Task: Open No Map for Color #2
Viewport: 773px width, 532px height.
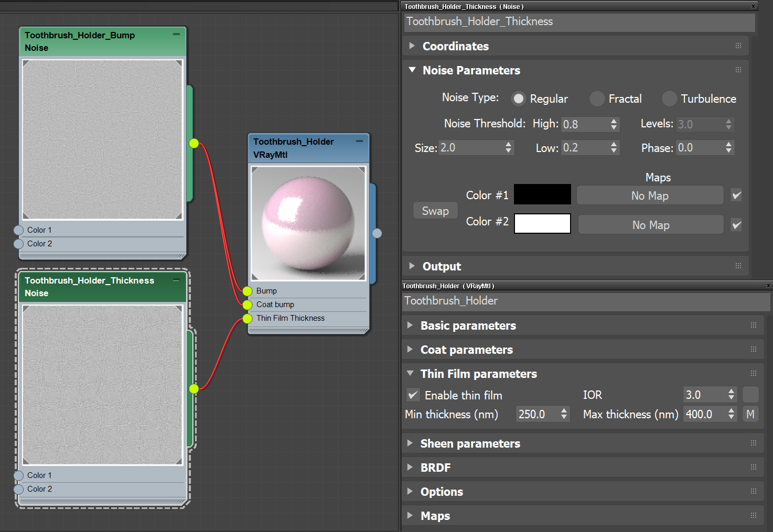Action: coord(650,224)
